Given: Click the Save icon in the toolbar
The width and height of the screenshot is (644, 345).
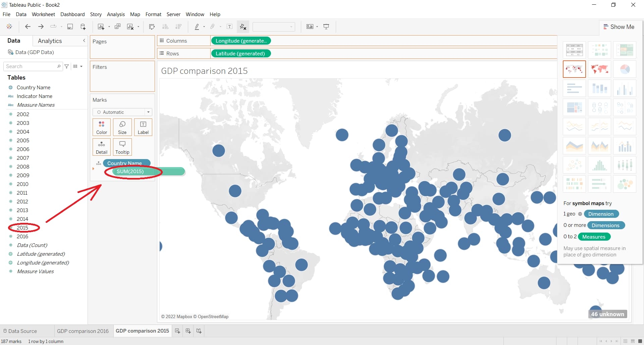Looking at the screenshot, I should pyautogui.click(x=70, y=27).
